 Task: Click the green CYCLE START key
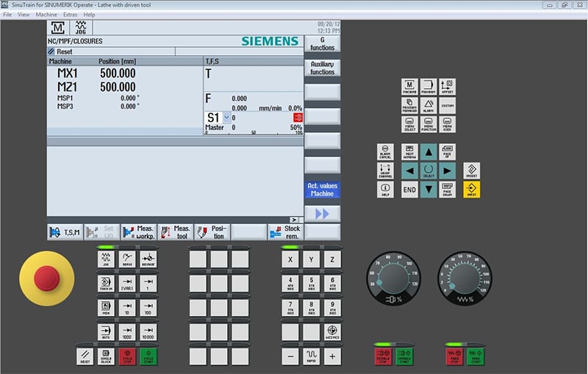click(x=148, y=356)
